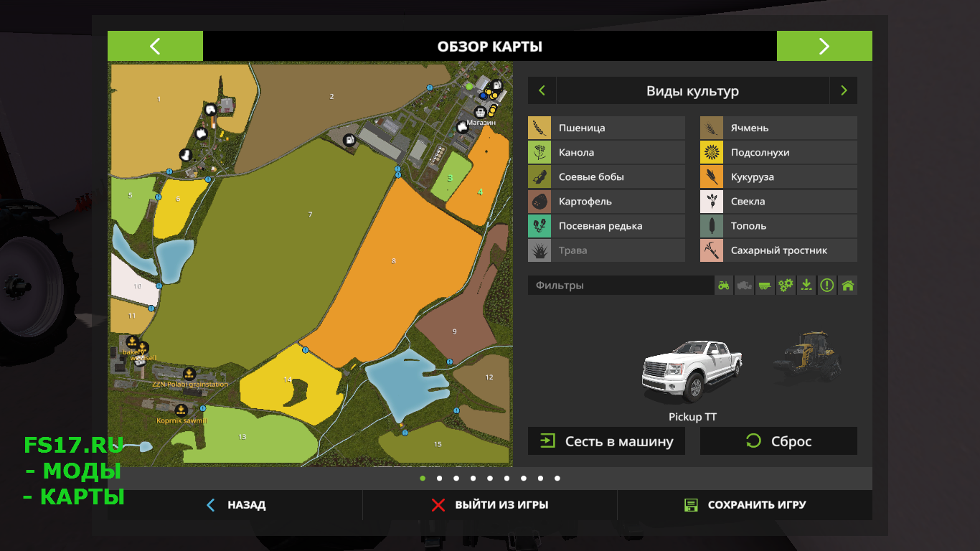Image resolution: width=980 pixels, height=551 pixels.
Task: Toggle the Картофель crop overlay
Action: tap(606, 202)
